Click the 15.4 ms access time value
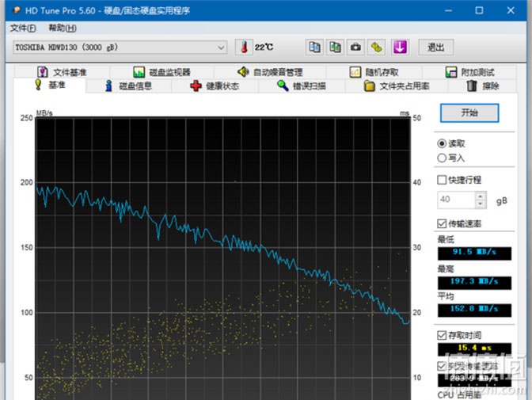Viewport: 532px width, 400px height. click(474, 349)
